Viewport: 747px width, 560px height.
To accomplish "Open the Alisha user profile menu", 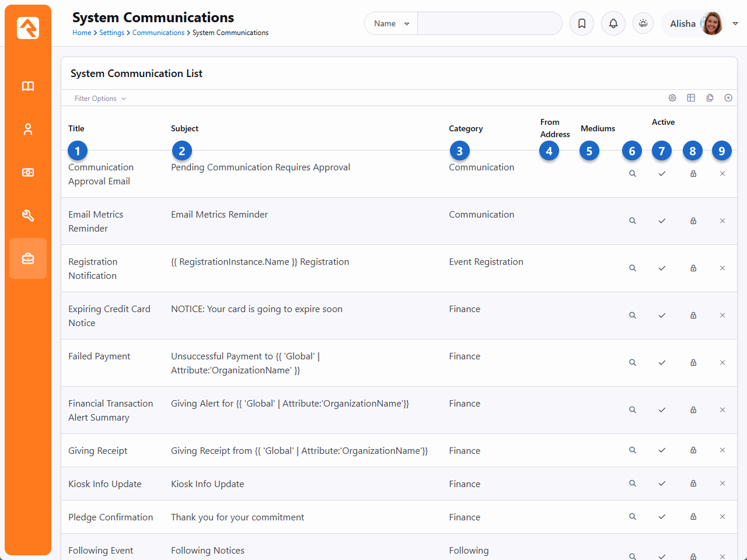I will click(x=698, y=23).
